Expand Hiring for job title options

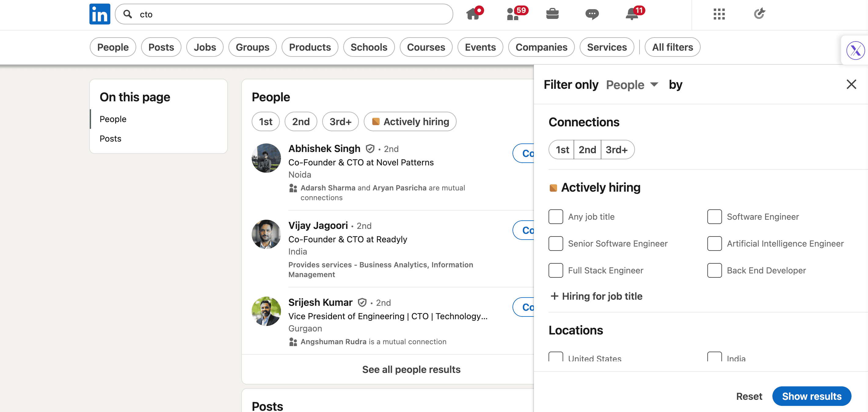tap(596, 296)
